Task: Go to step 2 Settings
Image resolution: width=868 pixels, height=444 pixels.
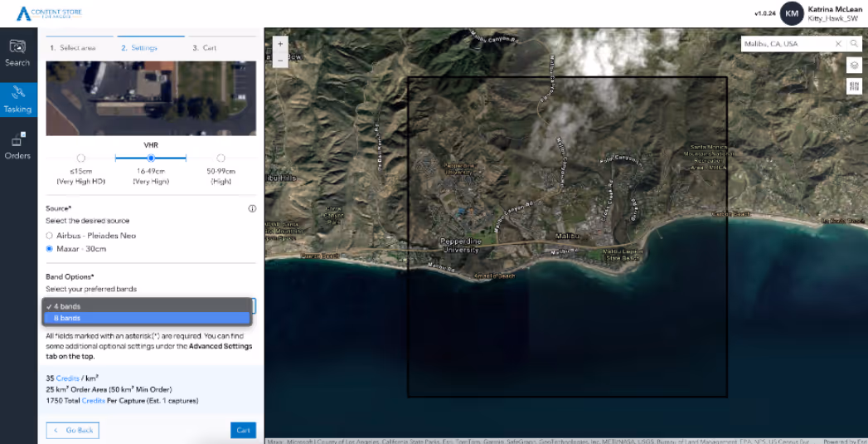Action: click(139, 47)
